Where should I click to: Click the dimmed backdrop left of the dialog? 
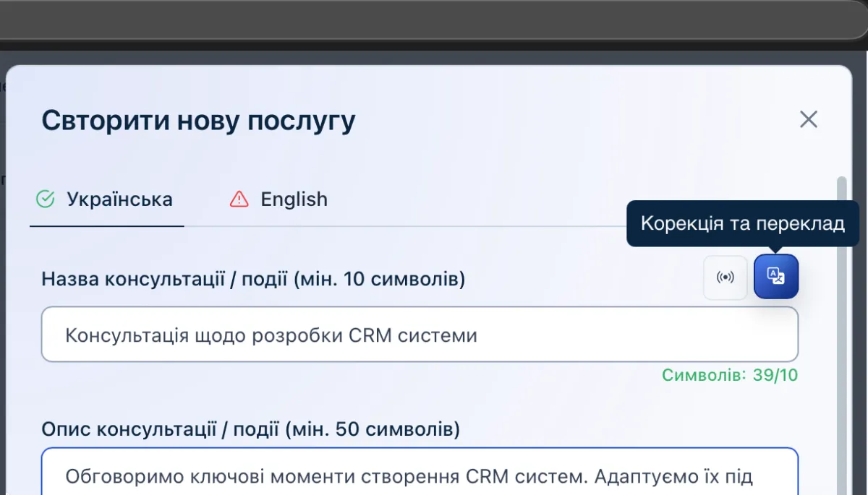(x=2, y=289)
